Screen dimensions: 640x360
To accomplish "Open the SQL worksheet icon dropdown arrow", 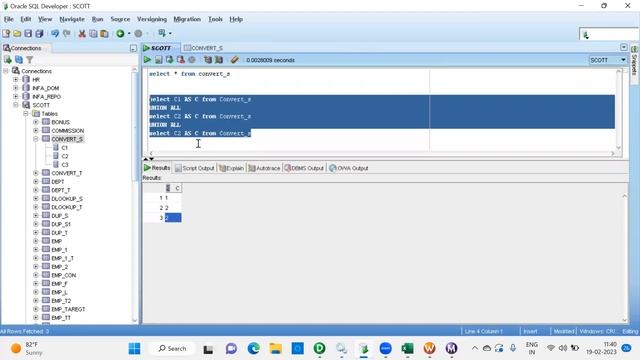I will pos(170,33).
